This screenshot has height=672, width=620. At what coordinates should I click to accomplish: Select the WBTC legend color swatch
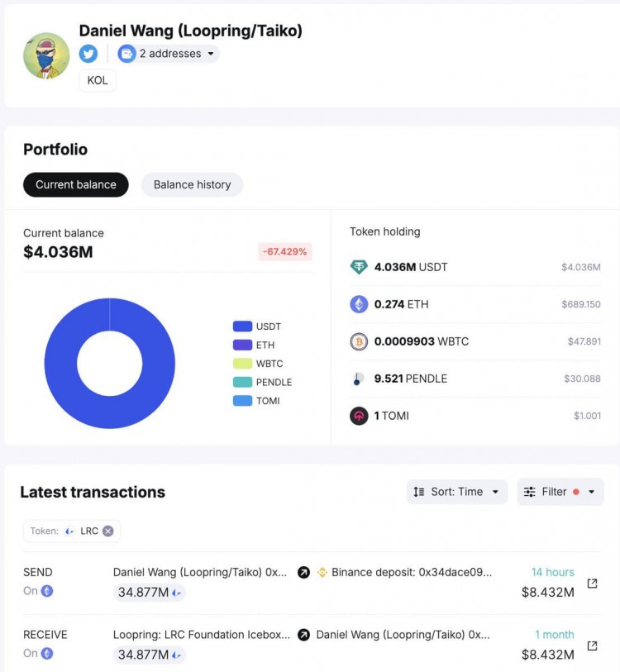point(242,364)
